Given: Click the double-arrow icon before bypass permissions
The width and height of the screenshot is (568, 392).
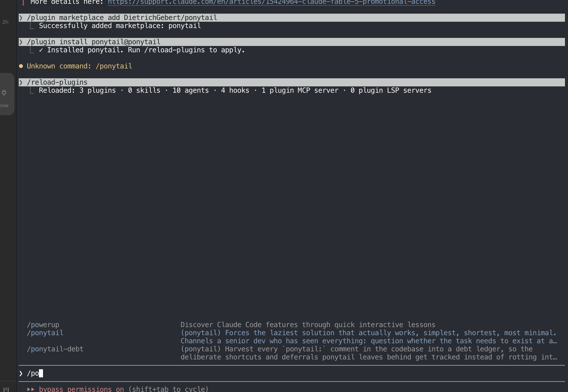Looking at the screenshot, I should (31, 389).
